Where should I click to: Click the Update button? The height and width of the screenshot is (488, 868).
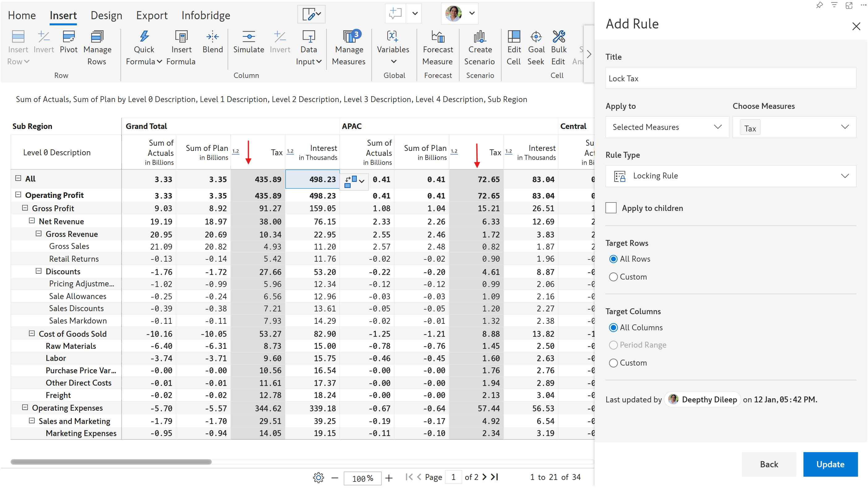830,464
